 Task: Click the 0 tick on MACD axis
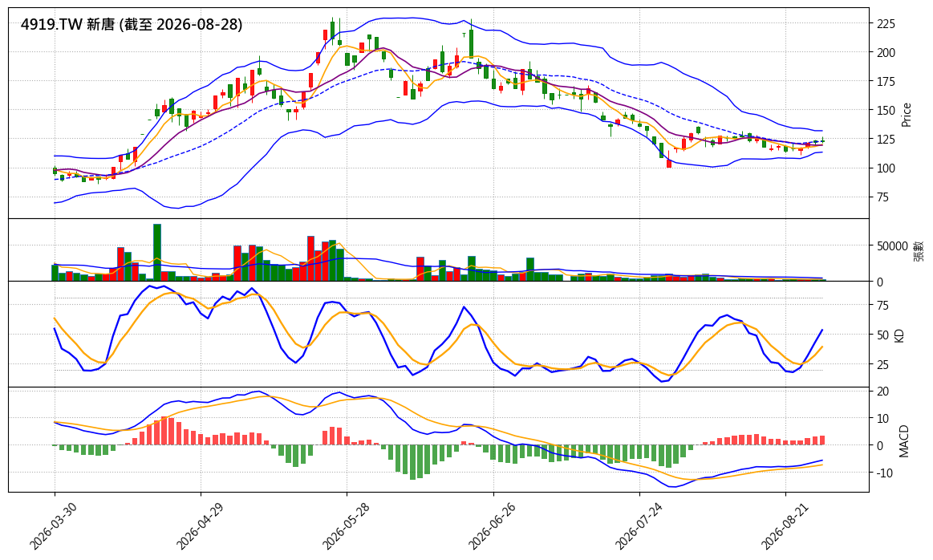[x=880, y=446]
